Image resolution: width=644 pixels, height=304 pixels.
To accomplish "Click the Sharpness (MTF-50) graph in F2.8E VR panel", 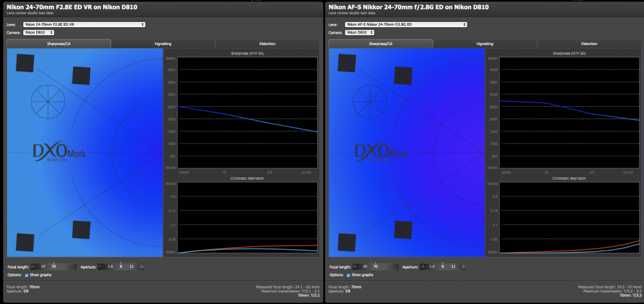I will pyautogui.click(x=247, y=112).
